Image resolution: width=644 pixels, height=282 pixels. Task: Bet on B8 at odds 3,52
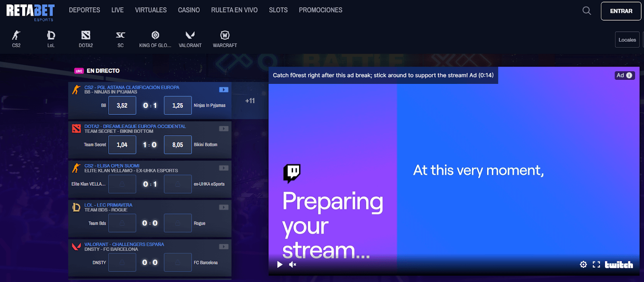122,106
